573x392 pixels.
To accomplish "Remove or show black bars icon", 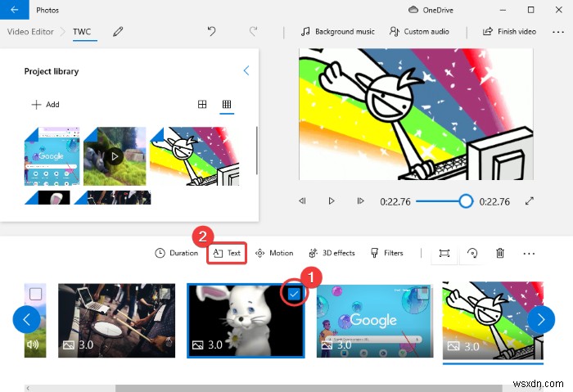I will 444,253.
